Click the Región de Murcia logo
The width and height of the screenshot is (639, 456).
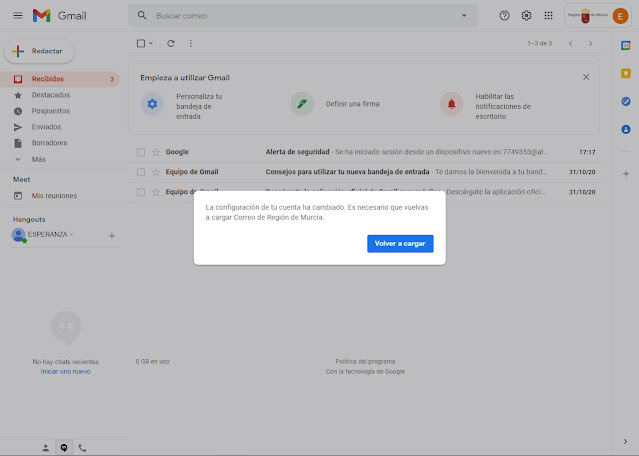[588, 15]
